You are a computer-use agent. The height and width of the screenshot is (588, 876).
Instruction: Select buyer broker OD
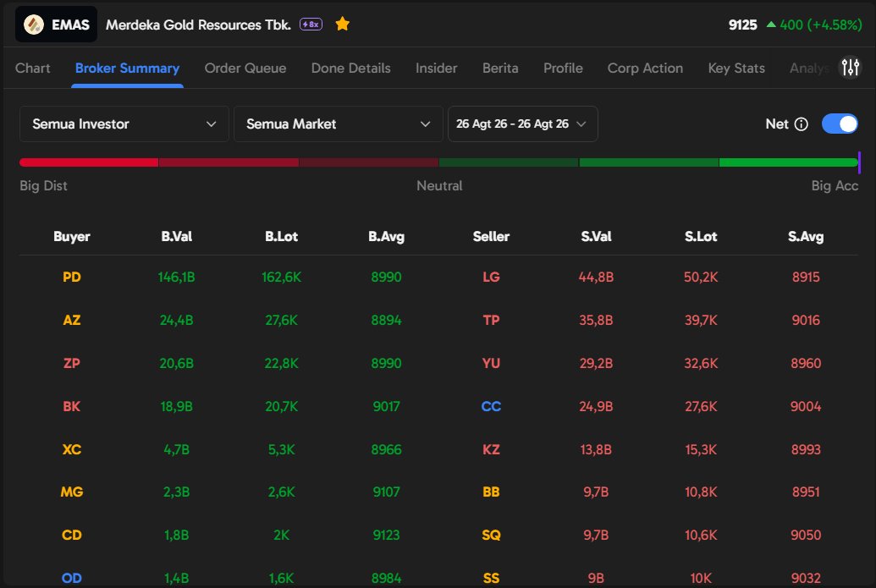pos(71,578)
